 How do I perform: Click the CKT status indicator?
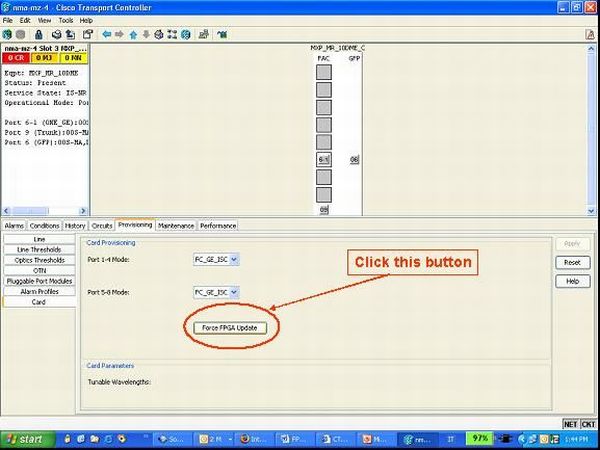589,424
